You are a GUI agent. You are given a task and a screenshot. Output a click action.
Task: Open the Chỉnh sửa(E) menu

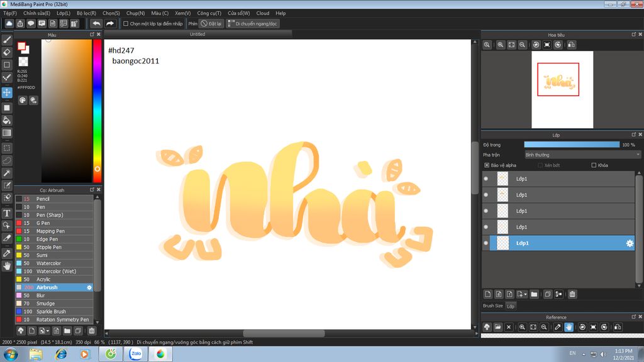point(36,13)
